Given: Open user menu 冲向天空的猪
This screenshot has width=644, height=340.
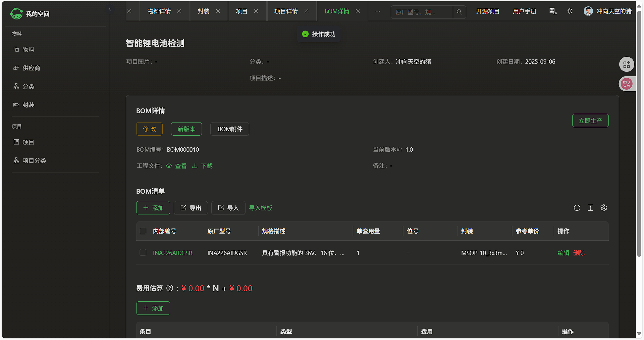Looking at the screenshot, I should 607,11.
